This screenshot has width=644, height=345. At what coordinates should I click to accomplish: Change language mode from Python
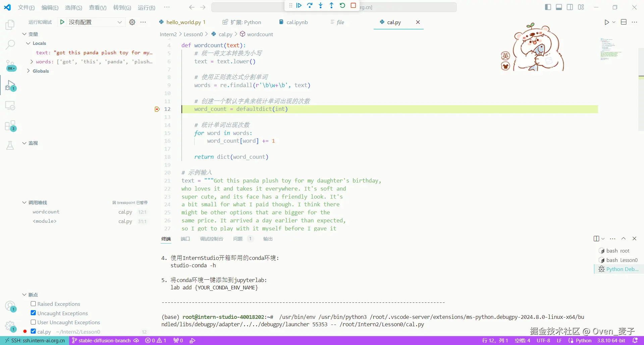(584, 340)
